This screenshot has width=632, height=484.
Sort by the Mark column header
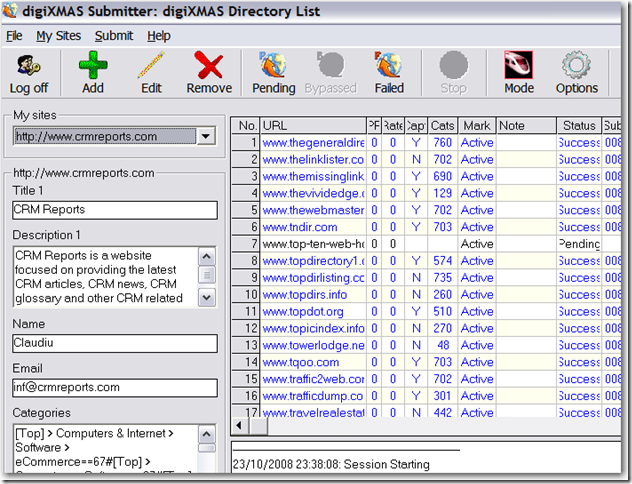coord(477,126)
